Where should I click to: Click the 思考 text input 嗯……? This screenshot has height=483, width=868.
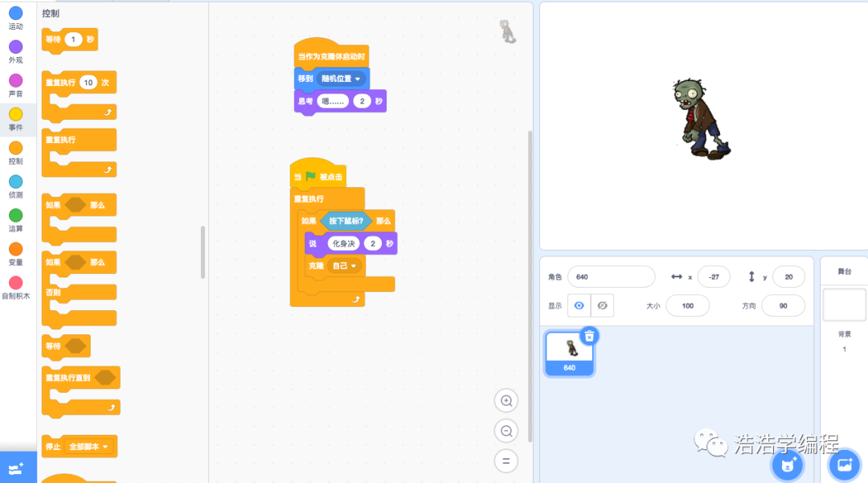(x=334, y=101)
